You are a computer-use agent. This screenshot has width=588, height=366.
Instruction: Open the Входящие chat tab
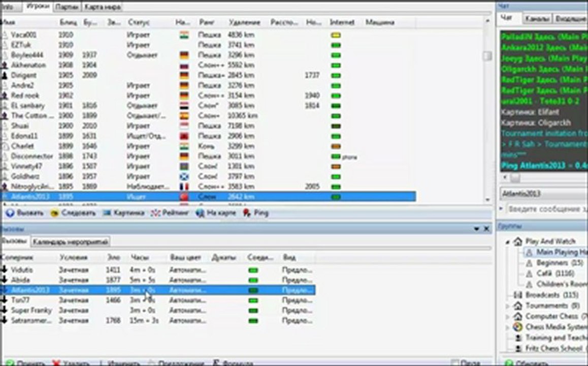point(570,18)
